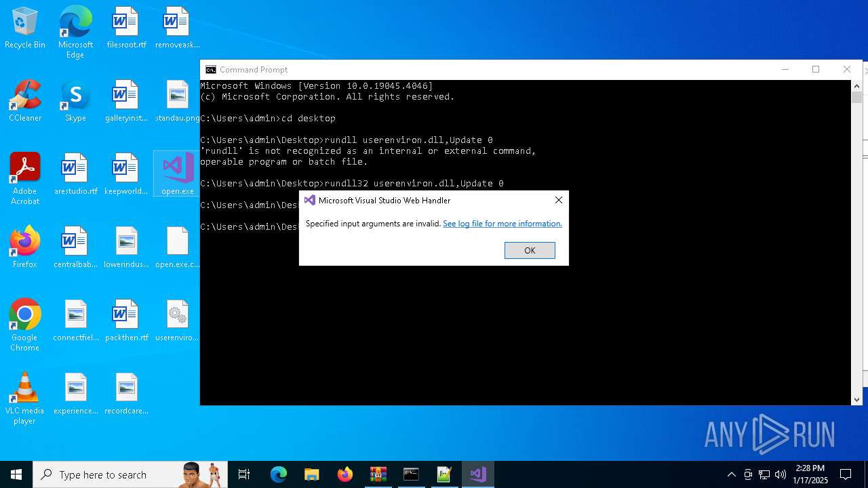Close the Visual Studio Web Handler dialog
The height and width of the screenshot is (488, 868).
pyautogui.click(x=558, y=200)
